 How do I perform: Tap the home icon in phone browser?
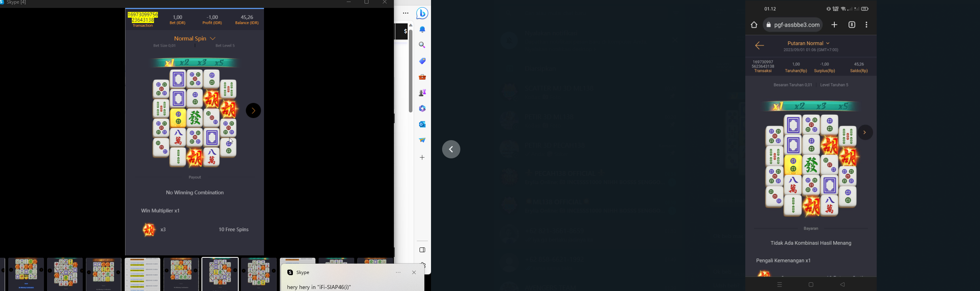(754, 25)
